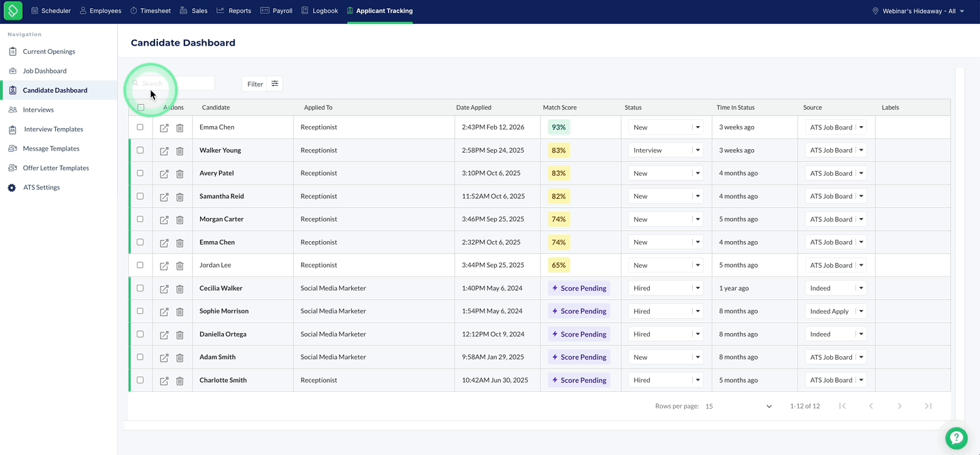Click the Filter button
The image size is (980, 455).
pos(255,84)
